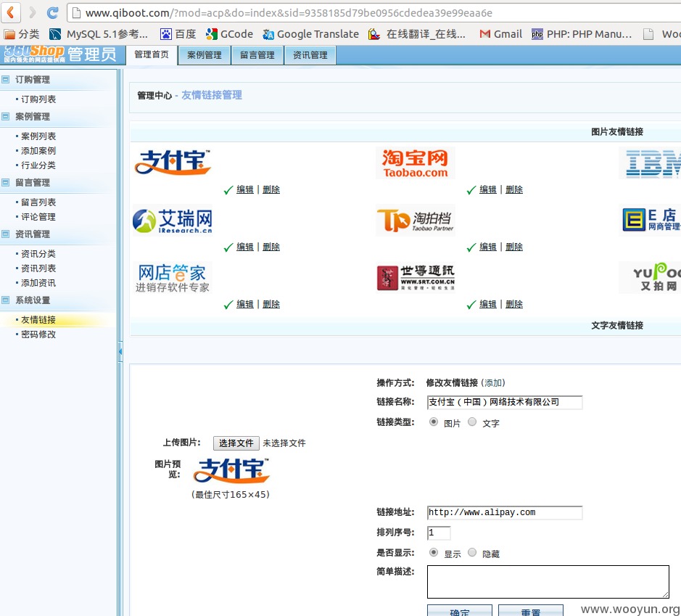Open 行业分类 in the sidebar

coord(38,165)
